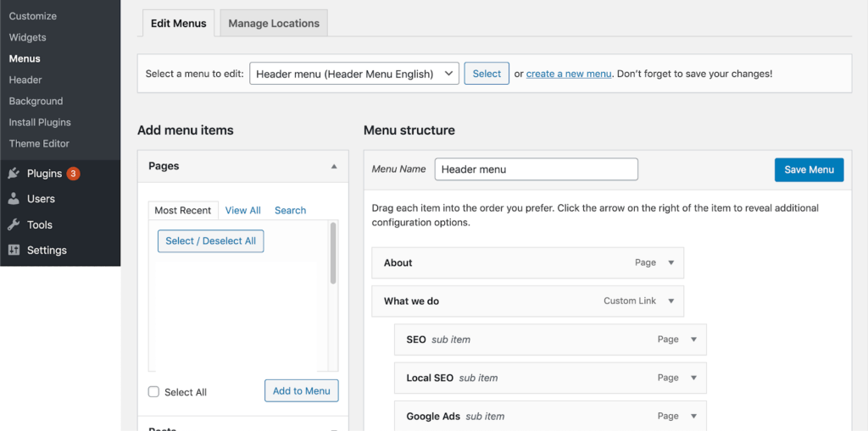Expand the Local SEO sub item options

coord(693,378)
